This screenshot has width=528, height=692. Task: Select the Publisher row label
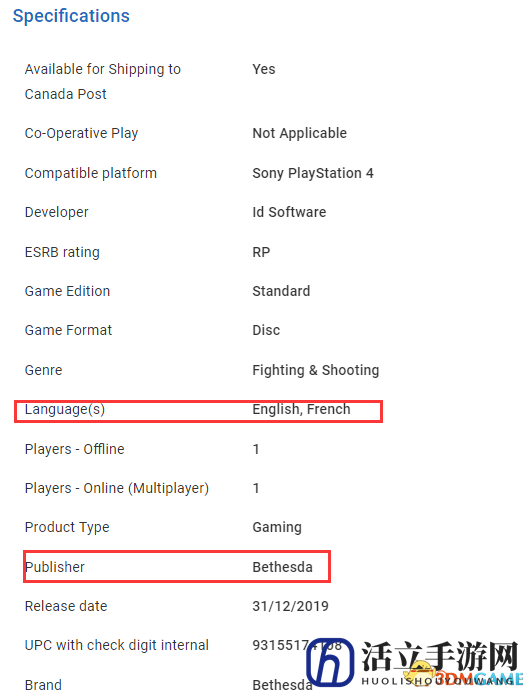pos(55,567)
